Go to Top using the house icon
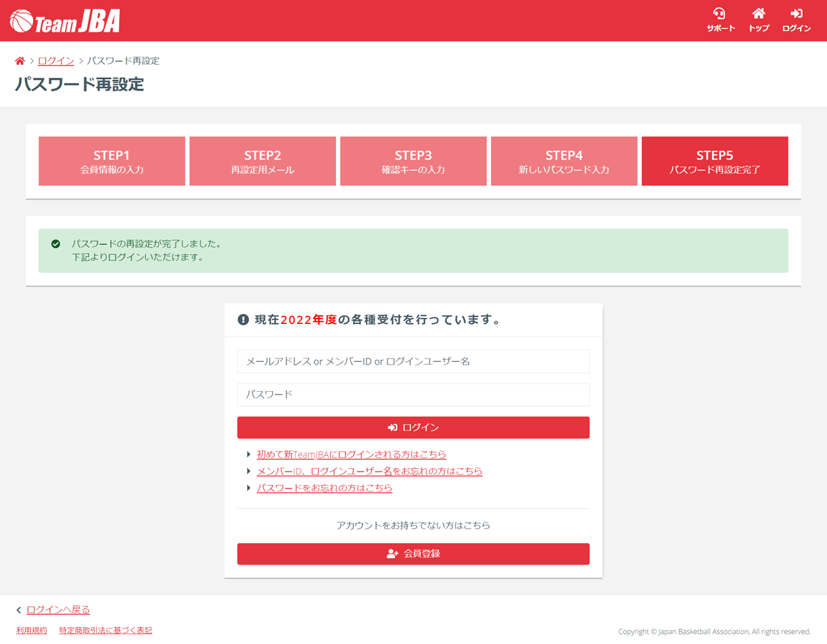827x644 pixels. coord(759,20)
